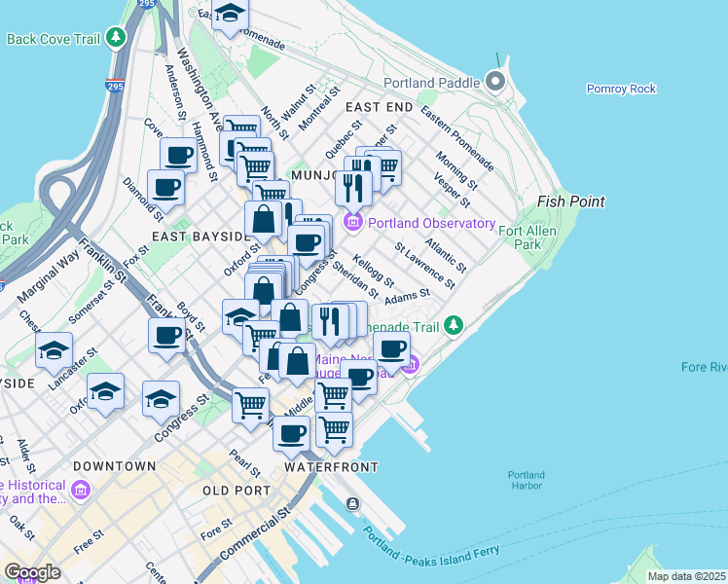Screen dimensions: 728x584
Task: Open the shopping bag marker right of Boyd St school
Action: coord(289,319)
